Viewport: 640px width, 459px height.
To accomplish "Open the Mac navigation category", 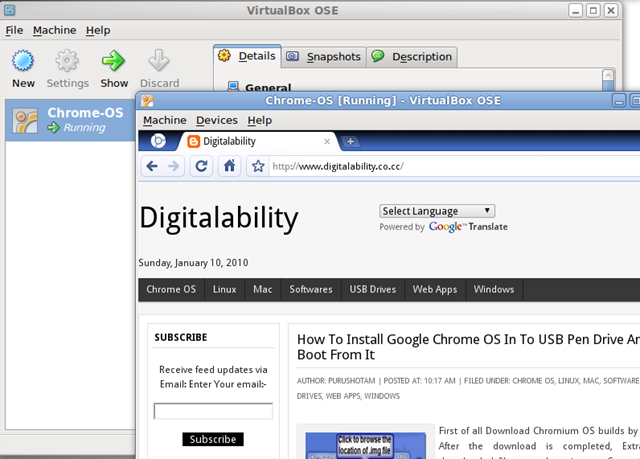I will click(262, 290).
